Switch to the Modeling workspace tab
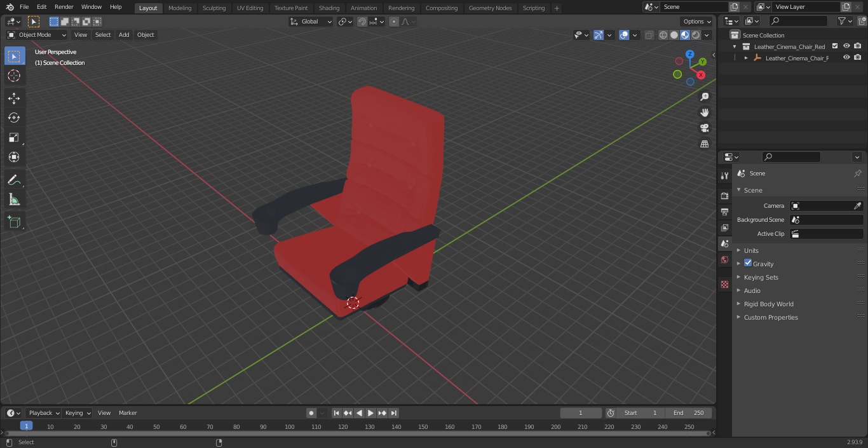 [180, 8]
